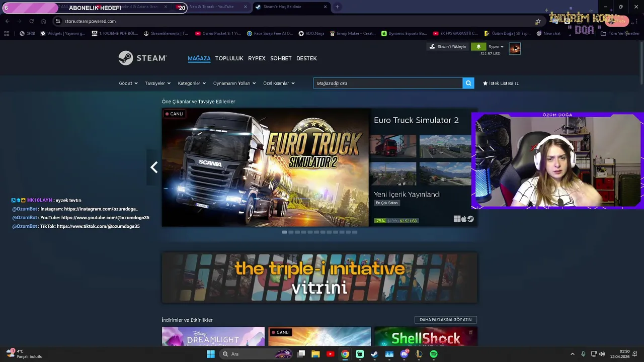Open League of Legends taskbar icon
644x362 pixels.
click(x=419, y=354)
